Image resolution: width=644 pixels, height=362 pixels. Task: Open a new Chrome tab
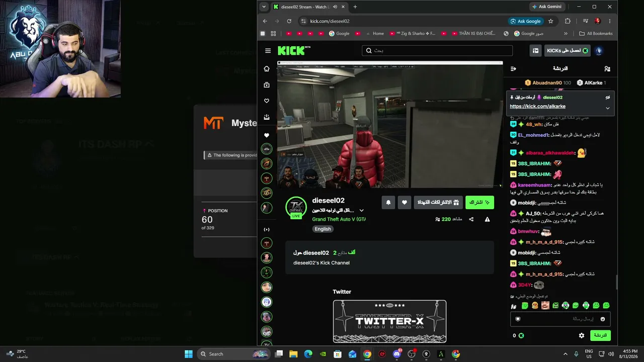click(x=355, y=7)
